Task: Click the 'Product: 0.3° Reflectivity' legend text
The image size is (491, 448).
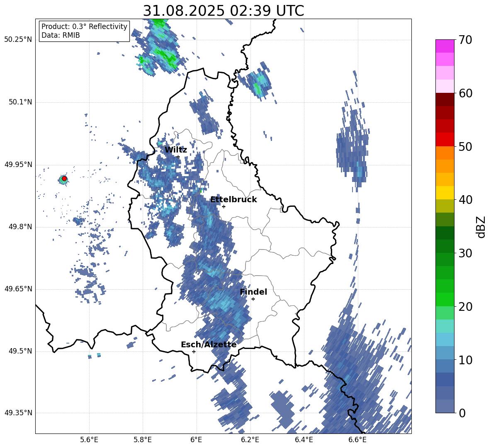Action: pos(84,26)
